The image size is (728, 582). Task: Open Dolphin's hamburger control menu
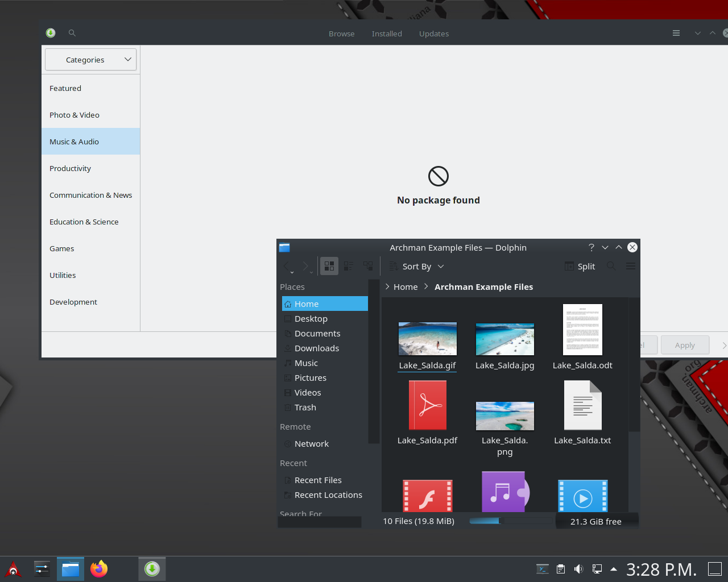pyautogui.click(x=631, y=266)
